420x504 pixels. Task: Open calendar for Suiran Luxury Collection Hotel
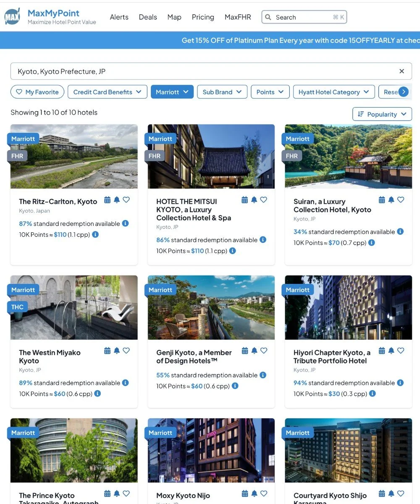tap(382, 200)
